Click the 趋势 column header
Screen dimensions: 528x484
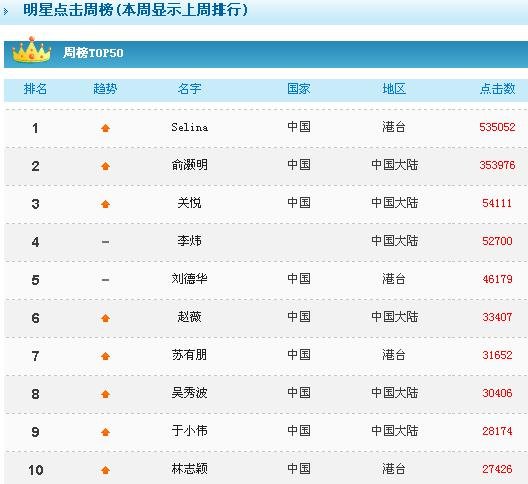point(105,89)
